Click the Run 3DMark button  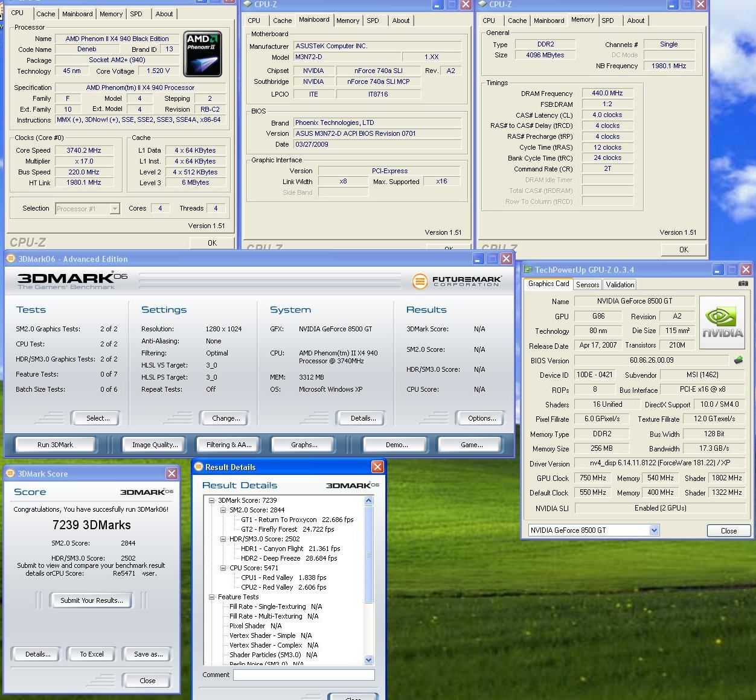[55, 445]
